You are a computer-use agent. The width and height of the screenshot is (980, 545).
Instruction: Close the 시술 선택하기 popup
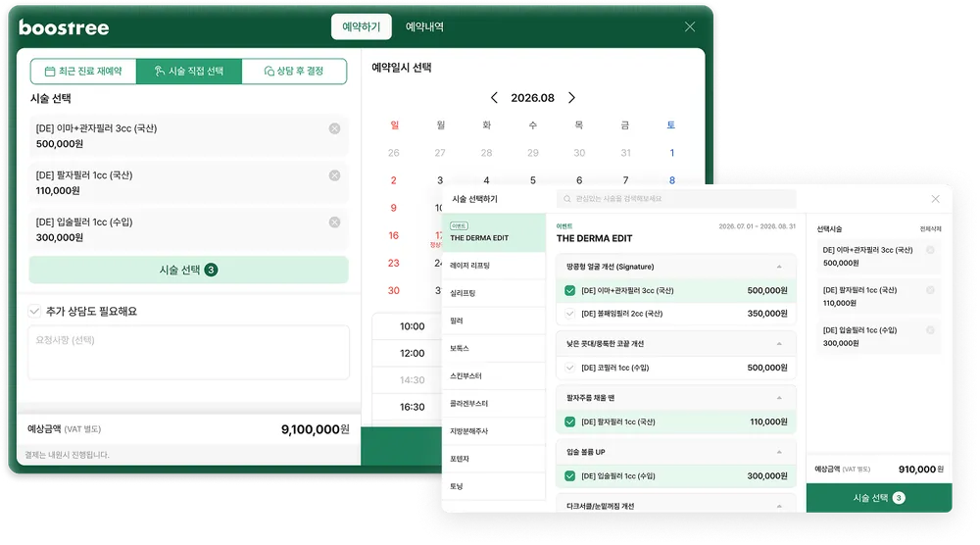click(x=935, y=199)
